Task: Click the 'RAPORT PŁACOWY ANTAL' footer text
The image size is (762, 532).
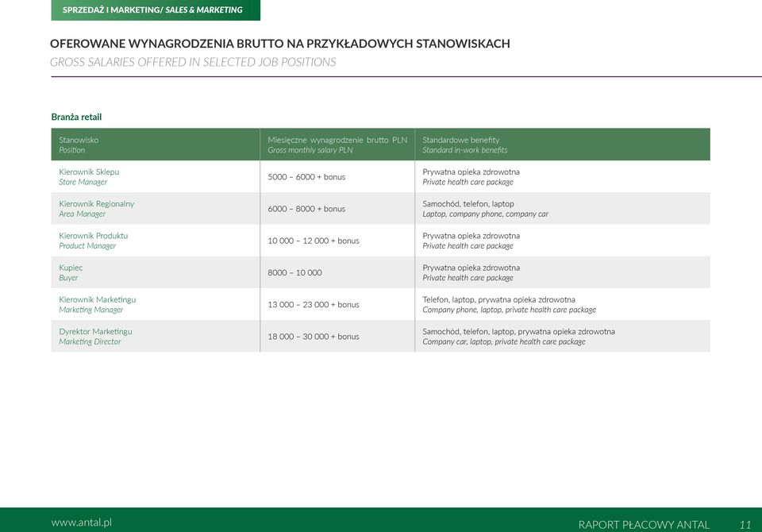Action: [x=644, y=525]
